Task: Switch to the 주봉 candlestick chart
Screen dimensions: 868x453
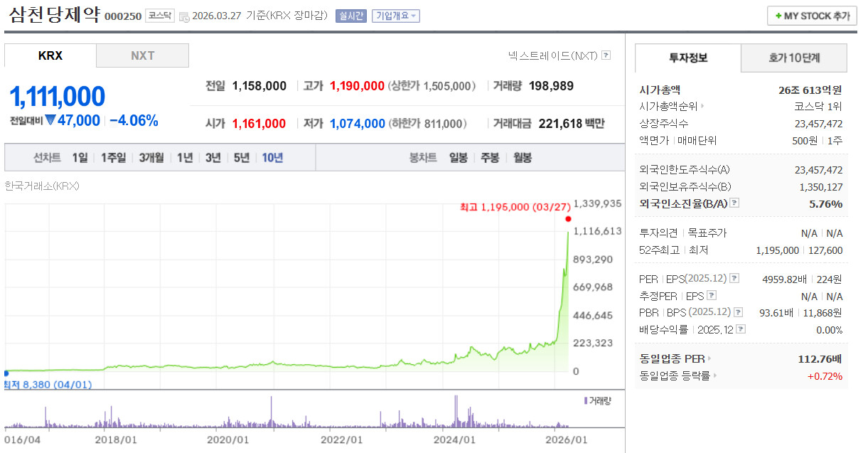Action: click(490, 158)
